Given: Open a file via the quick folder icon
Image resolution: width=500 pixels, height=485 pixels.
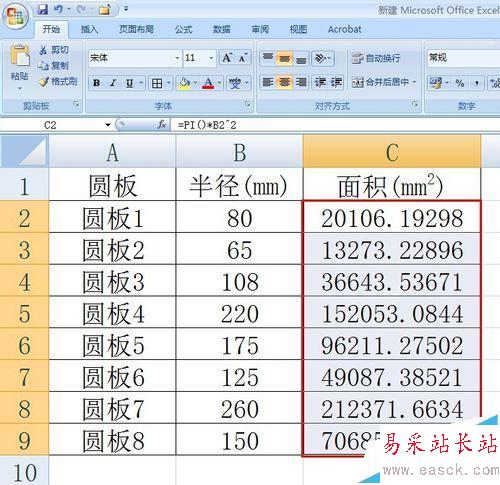Looking at the screenshot, I should click(x=104, y=9).
